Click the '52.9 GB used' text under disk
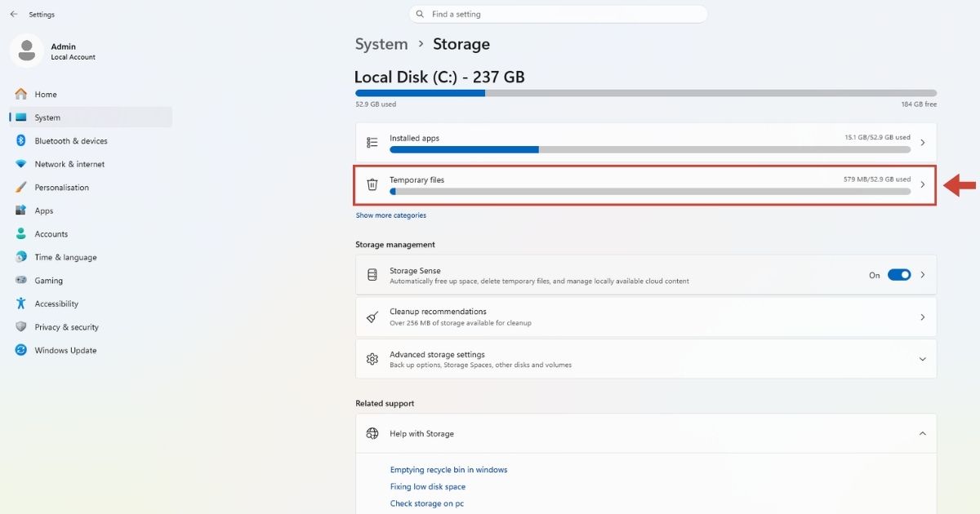The image size is (980, 514). pyautogui.click(x=376, y=104)
